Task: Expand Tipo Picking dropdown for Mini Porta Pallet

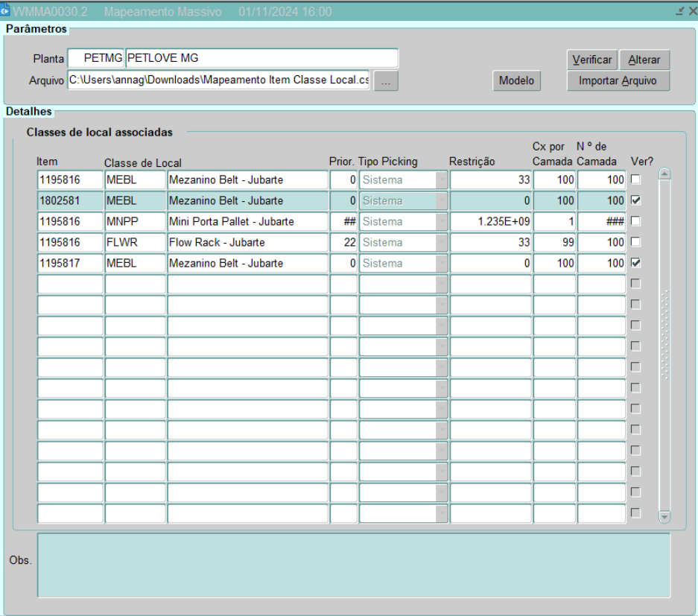Action: pos(442,221)
